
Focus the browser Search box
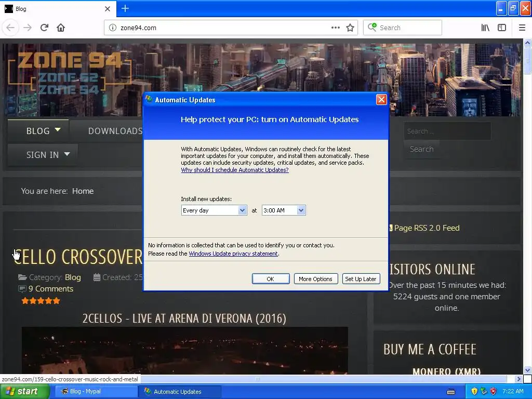pos(403,28)
